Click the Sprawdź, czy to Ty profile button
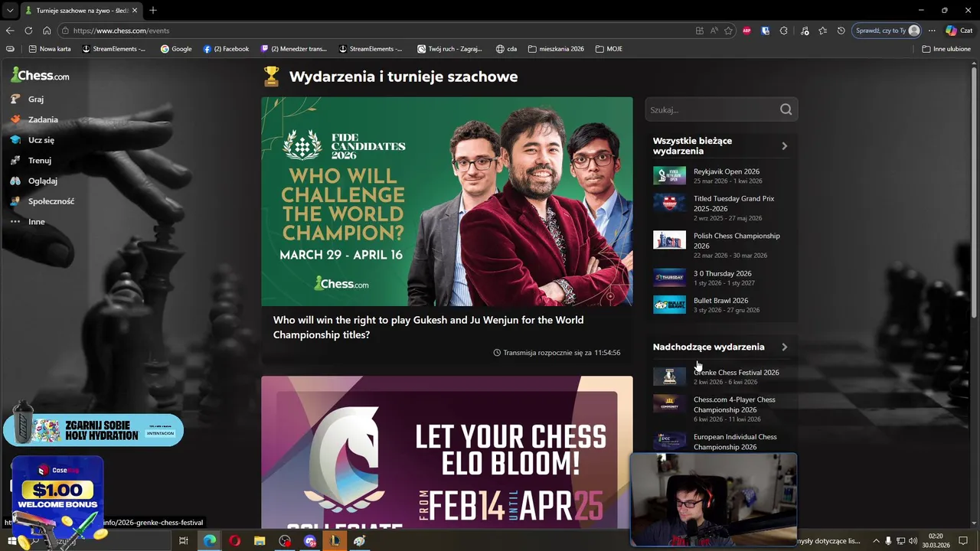The width and height of the screenshot is (980, 551). point(887,31)
